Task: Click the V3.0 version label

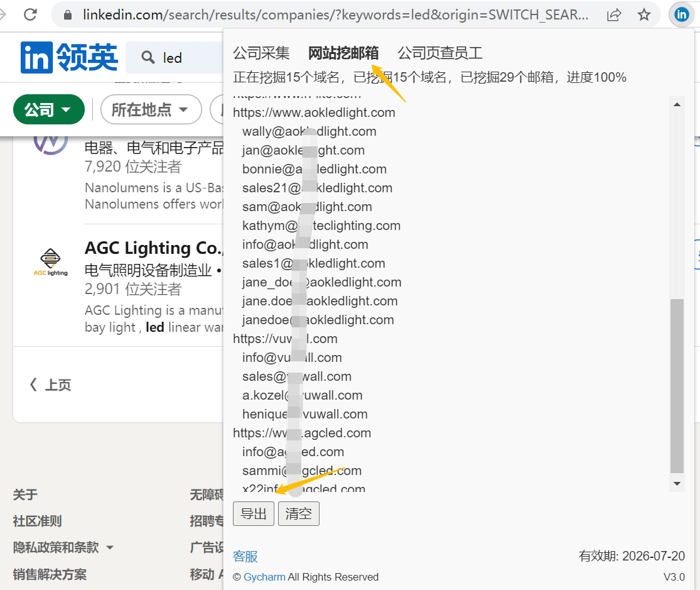Action: [x=674, y=577]
